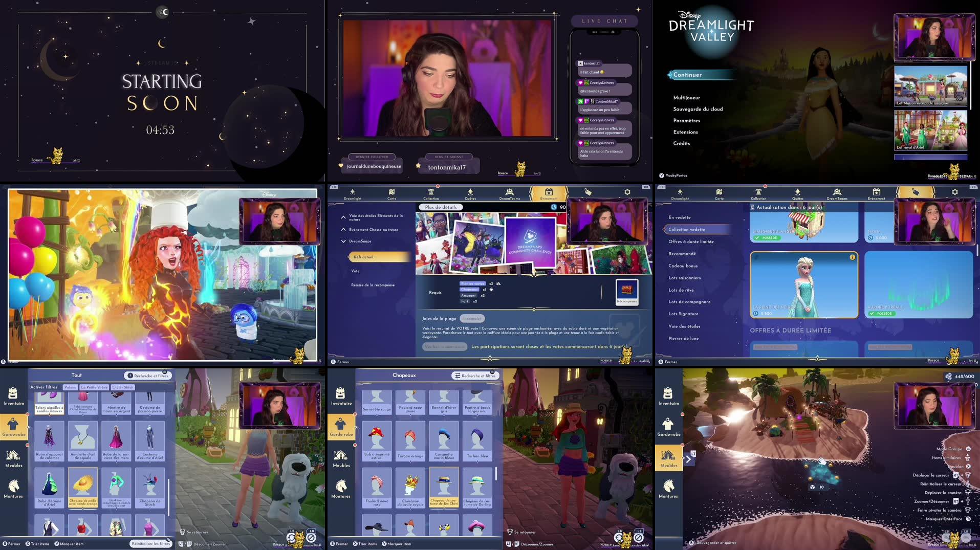Open Recherche et filtres in Tout panel
The height and width of the screenshot is (550, 980).
147,376
